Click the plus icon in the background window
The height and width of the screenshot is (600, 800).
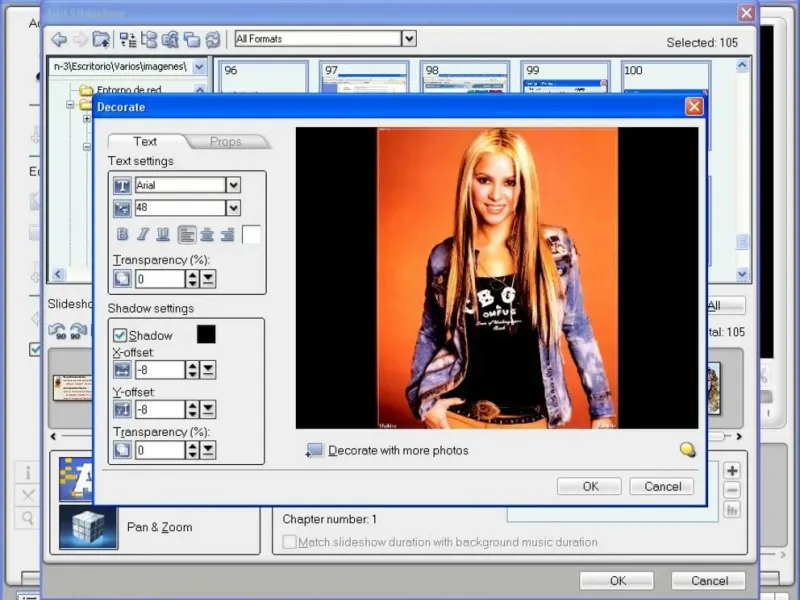[x=732, y=470]
